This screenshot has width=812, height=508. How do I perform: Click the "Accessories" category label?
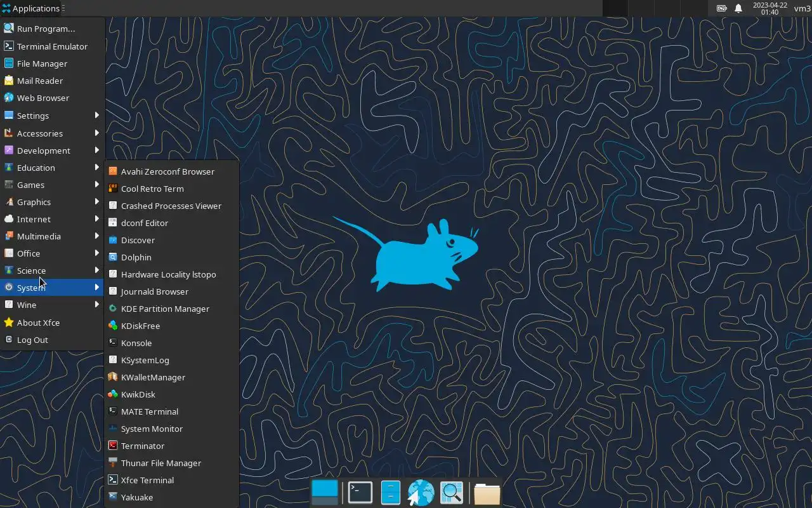click(40, 133)
